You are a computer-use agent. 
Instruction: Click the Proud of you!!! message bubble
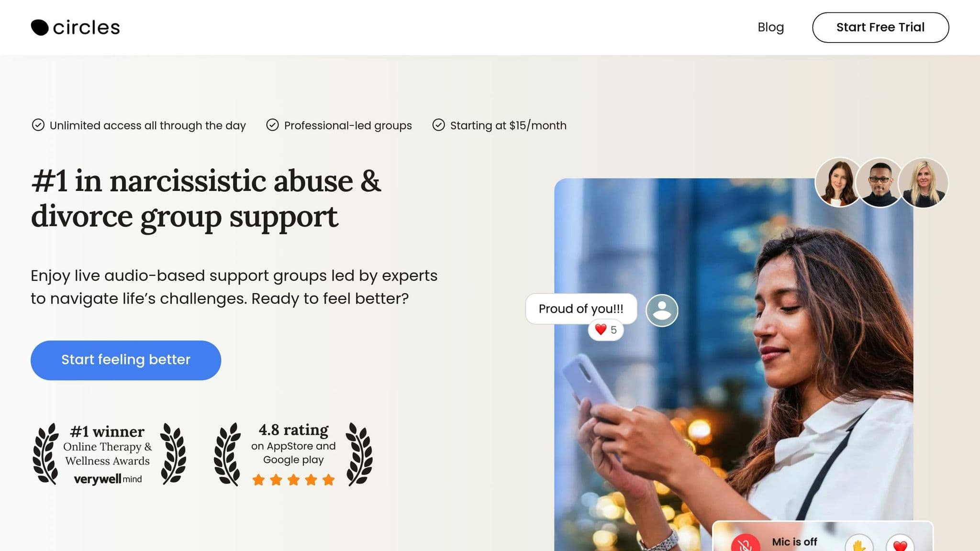pos(581,309)
